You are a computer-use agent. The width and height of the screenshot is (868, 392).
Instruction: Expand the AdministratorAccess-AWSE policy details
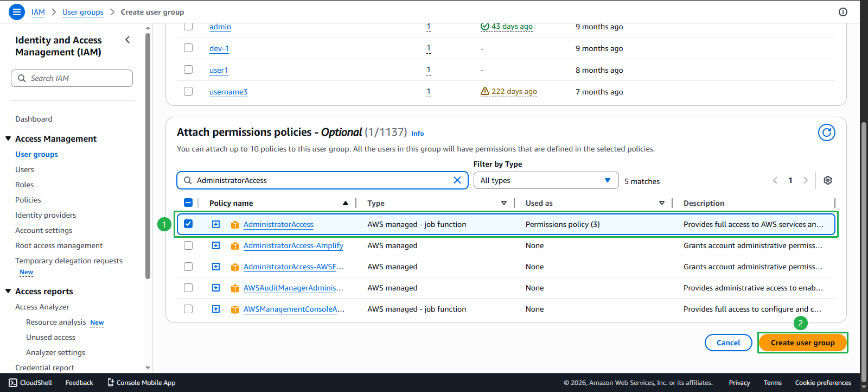216,267
